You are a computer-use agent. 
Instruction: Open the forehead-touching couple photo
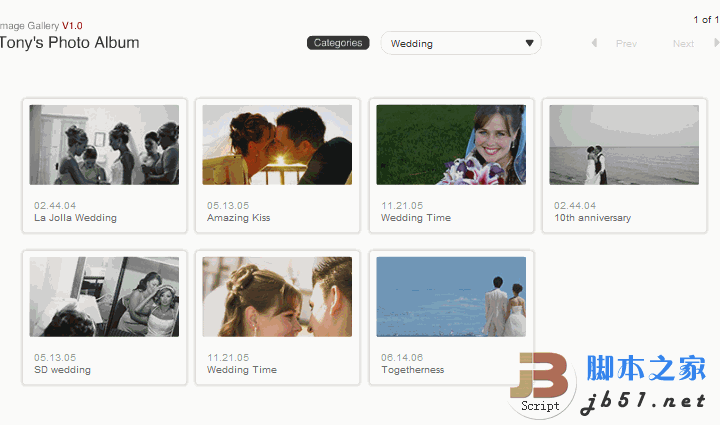pyautogui.click(x=277, y=297)
